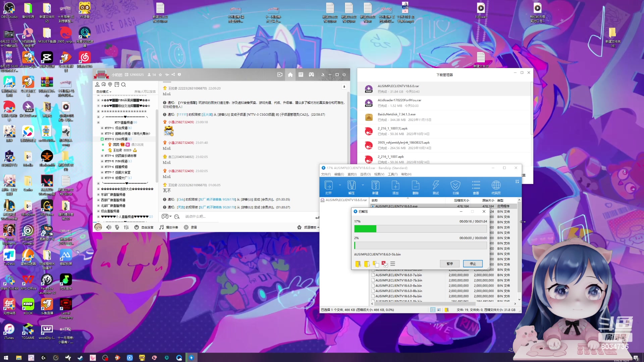644x362 pixels.
Task: Open the 选项(O) menu in Bandizip
Action: pyautogui.click(x=365, y=174)
